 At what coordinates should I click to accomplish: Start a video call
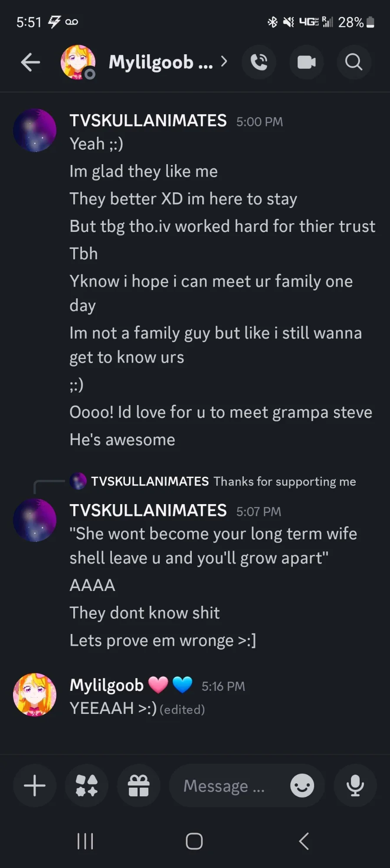tap(306, 62)
